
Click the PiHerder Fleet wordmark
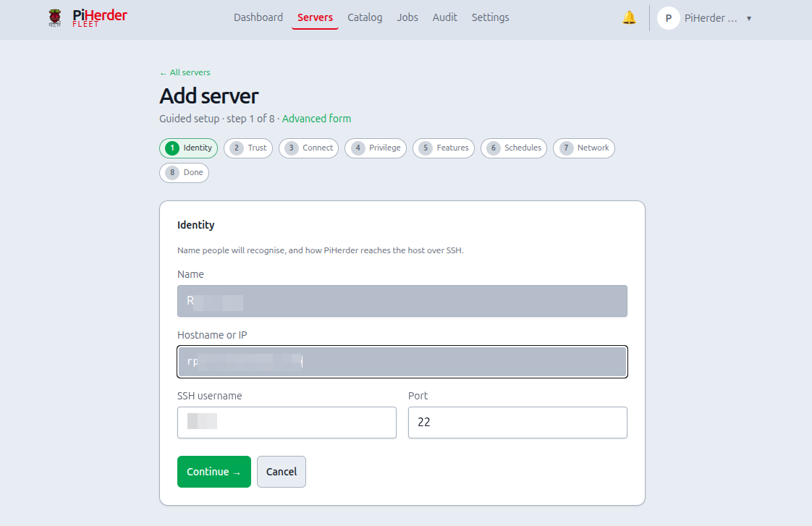[100, 17]
